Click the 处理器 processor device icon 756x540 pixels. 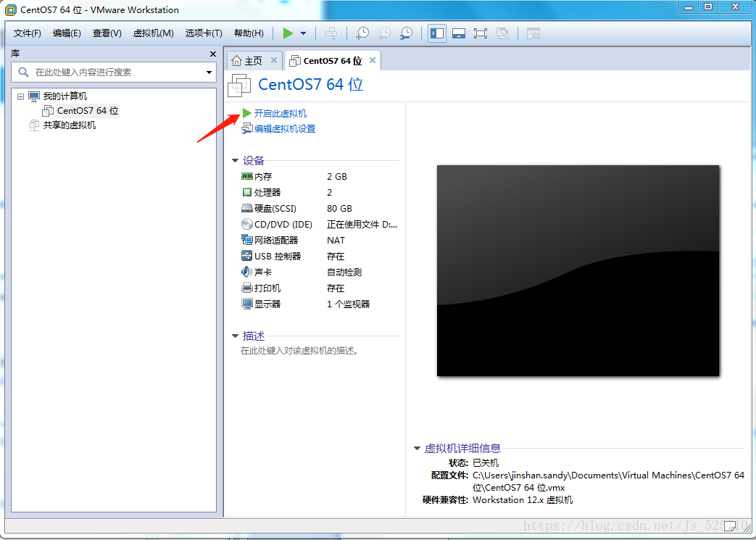click(x=247, y=192)
